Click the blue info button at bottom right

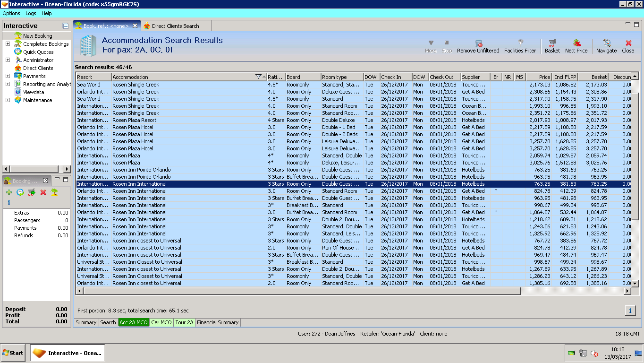point(630,311)
